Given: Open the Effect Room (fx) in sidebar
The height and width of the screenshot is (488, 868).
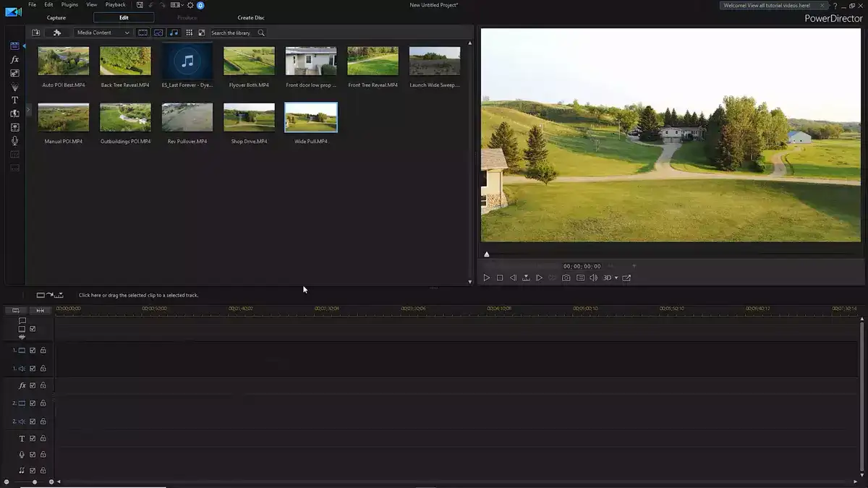Looking at the screenshot, I should coord(14,59).
